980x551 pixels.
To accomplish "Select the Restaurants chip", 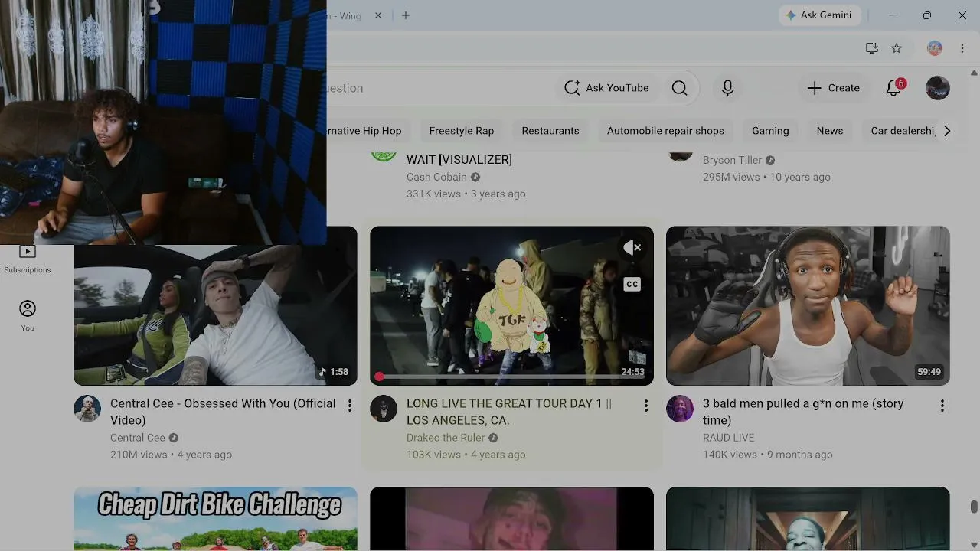I will coord(550,131).
